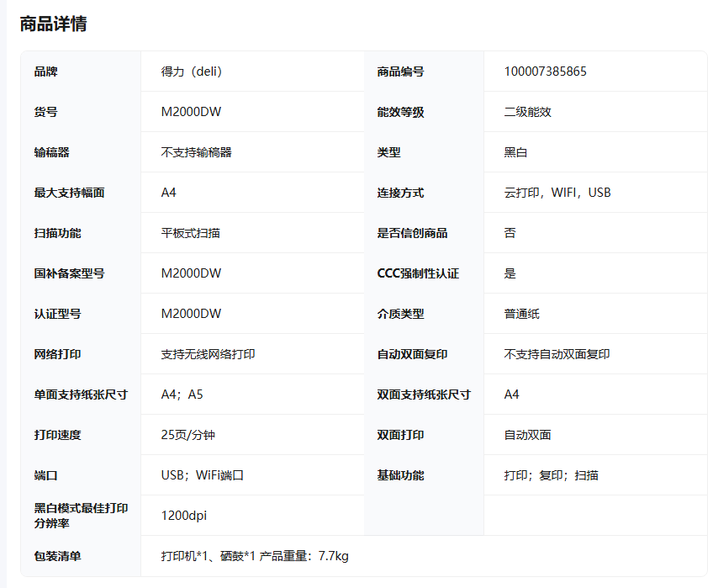
Task: Click the 连接方式 label
Action: coord(400,193)
